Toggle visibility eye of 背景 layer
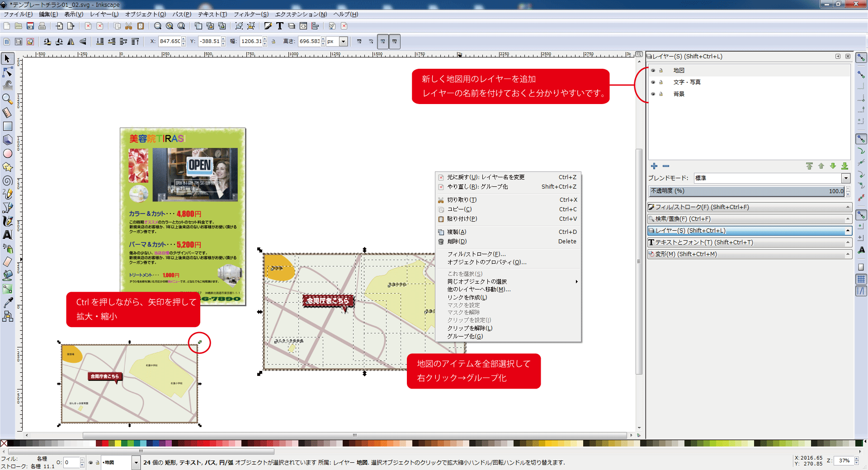 coord(653,94)
